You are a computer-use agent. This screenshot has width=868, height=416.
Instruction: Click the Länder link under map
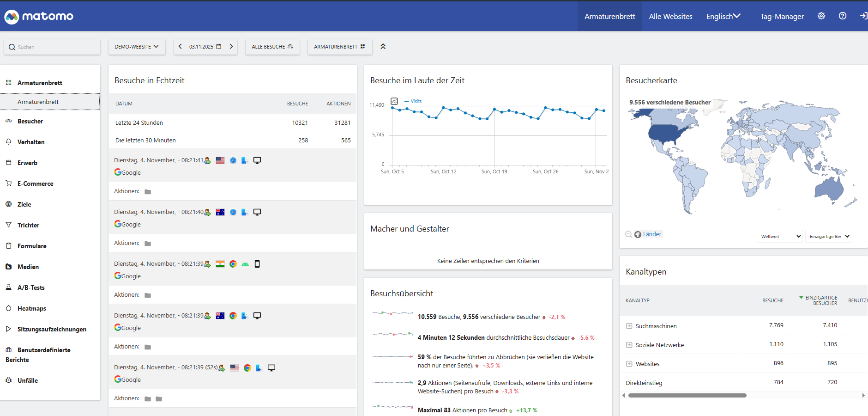point(652,234)
